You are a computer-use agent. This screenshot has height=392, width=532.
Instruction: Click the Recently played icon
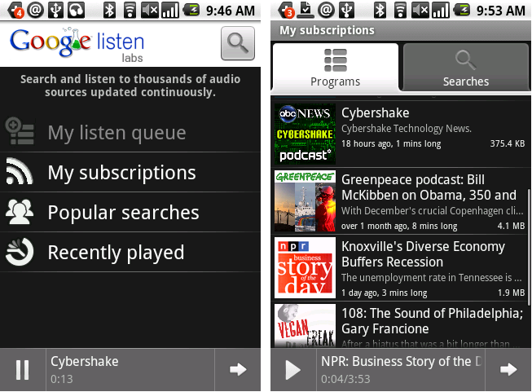tap(20, 253)
